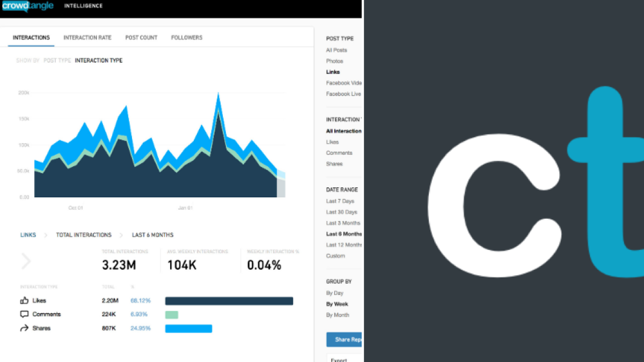
Task: Click the CrowdTangle logo
Action: pyautogui.click(x=28, y=5)
